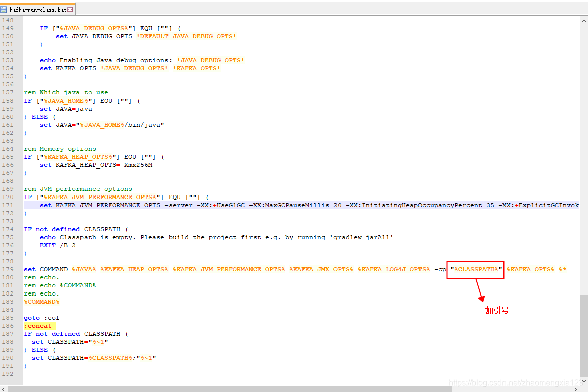Click 'ELSE' keyword on line 160
The image size is (588, 392).
(x=40, y=117)
